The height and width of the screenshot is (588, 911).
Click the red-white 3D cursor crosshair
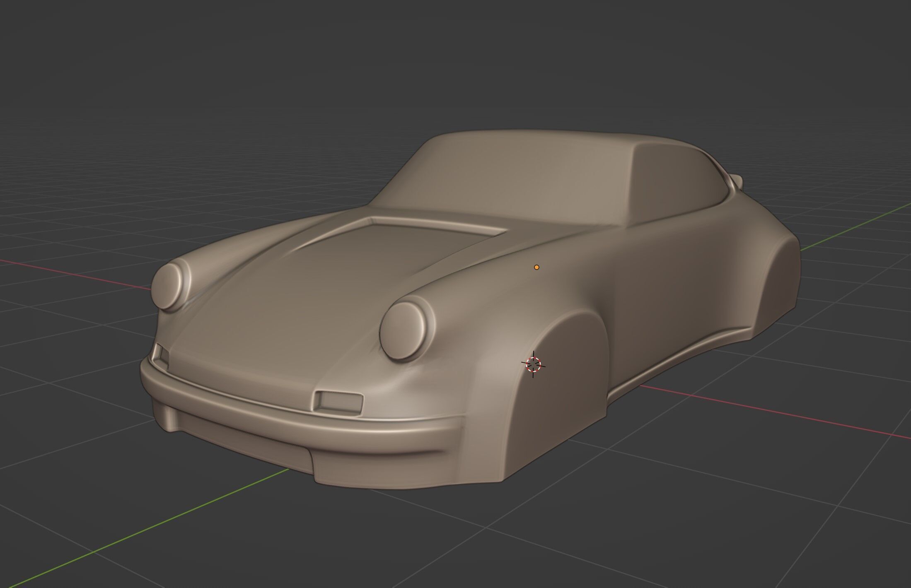tap(533, 364)
